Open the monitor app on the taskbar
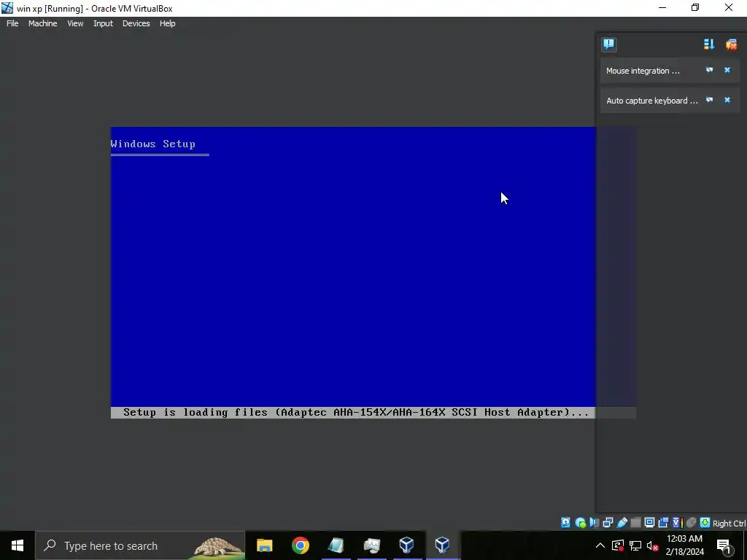This screenshot has height=560, width=747. coord(371,545)
